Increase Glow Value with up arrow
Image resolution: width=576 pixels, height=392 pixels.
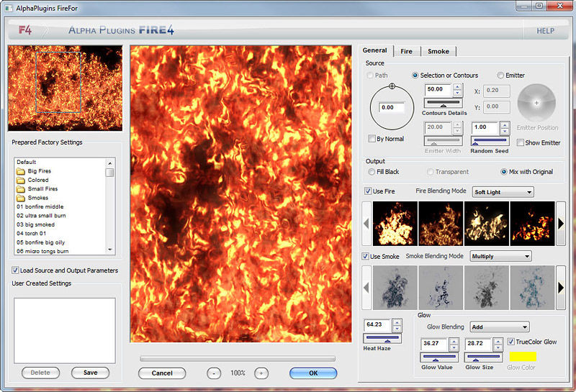click(454, 342)
